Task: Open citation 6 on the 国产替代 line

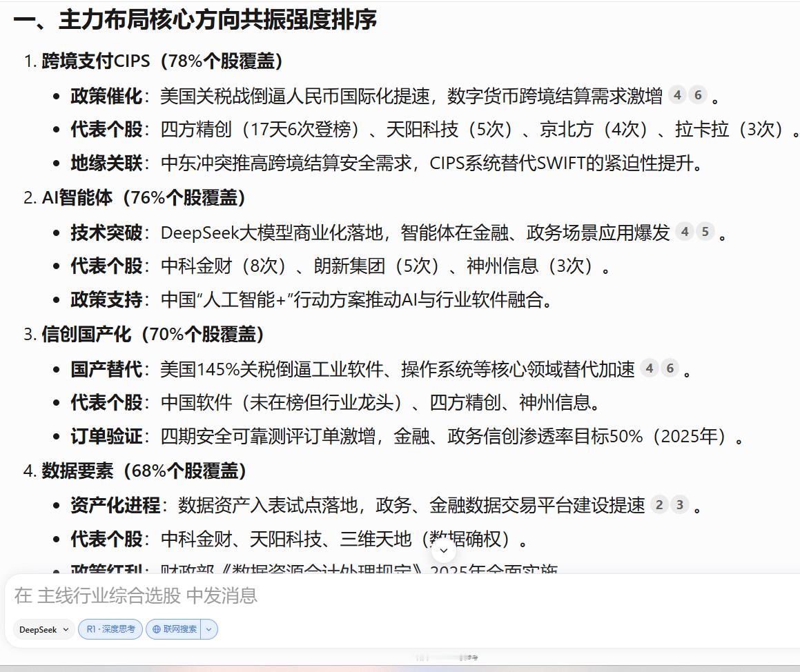Action: coord(670,368)
